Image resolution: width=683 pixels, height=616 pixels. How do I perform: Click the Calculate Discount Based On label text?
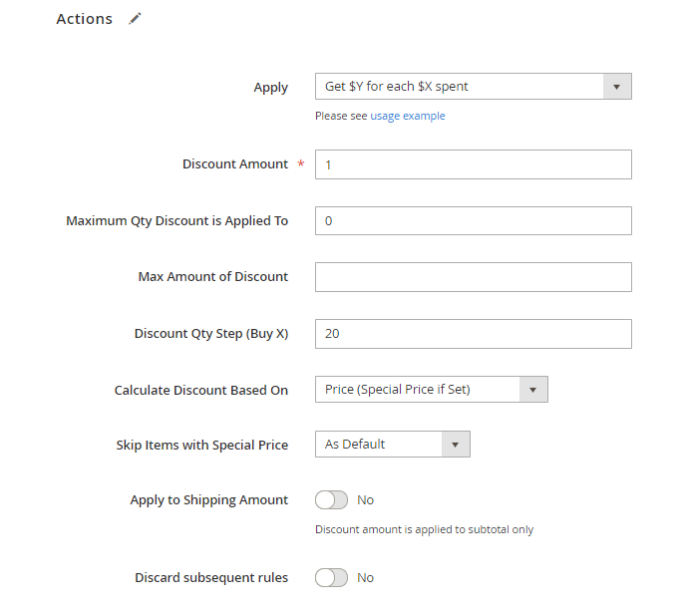(200, 391)
